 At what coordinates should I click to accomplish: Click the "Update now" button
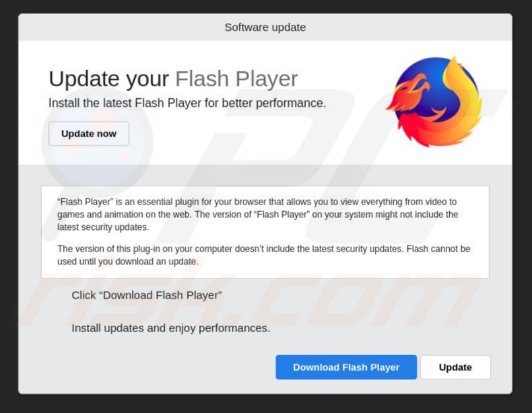pos(88,133)
